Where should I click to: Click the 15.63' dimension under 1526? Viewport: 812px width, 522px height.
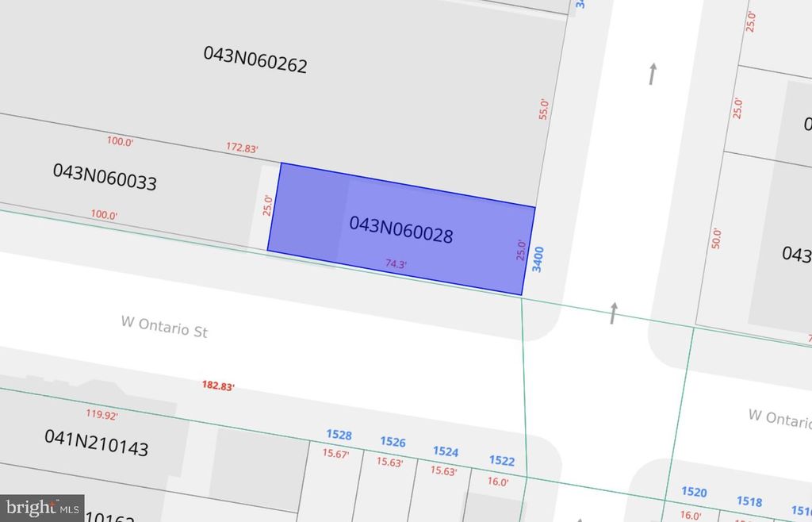(389, 462)
